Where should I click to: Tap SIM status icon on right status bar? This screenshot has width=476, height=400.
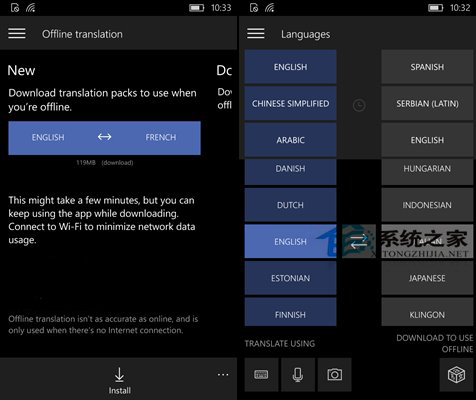254,8
